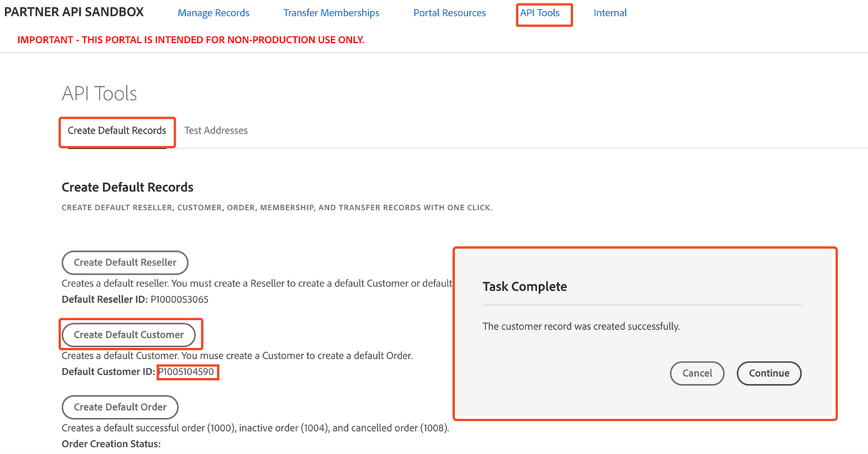Click the Order Creation Status label

point(111,444)
